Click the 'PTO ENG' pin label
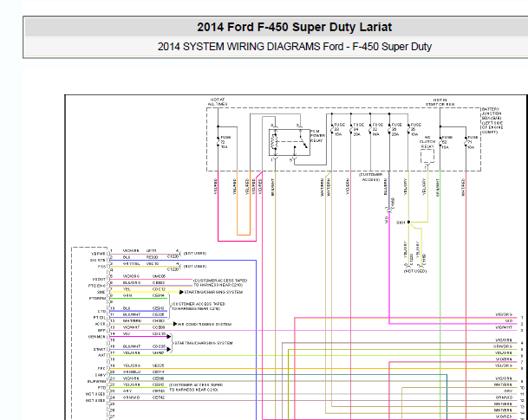 [x=97, y=286]
